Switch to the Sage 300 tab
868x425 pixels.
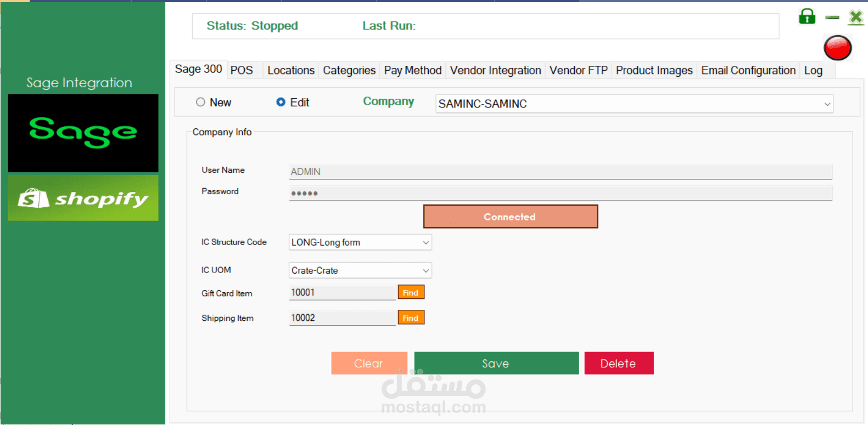(x=198, y=69)
